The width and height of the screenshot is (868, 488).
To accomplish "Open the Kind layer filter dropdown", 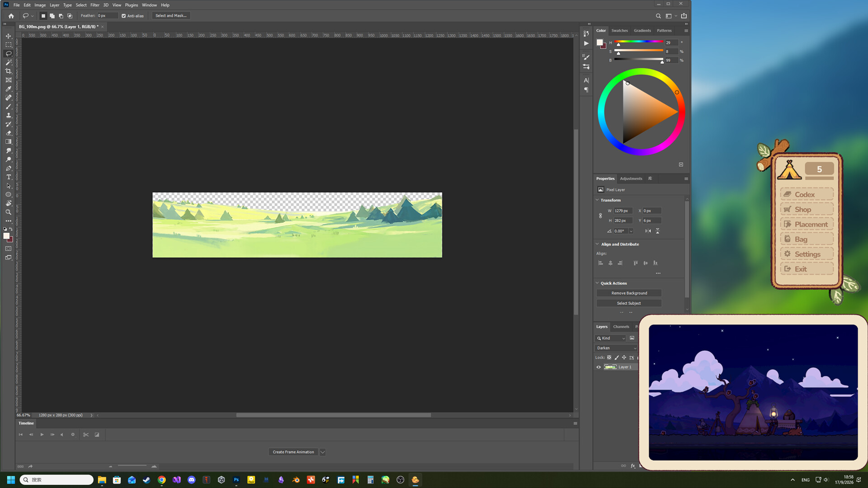I will click(610, 338).
